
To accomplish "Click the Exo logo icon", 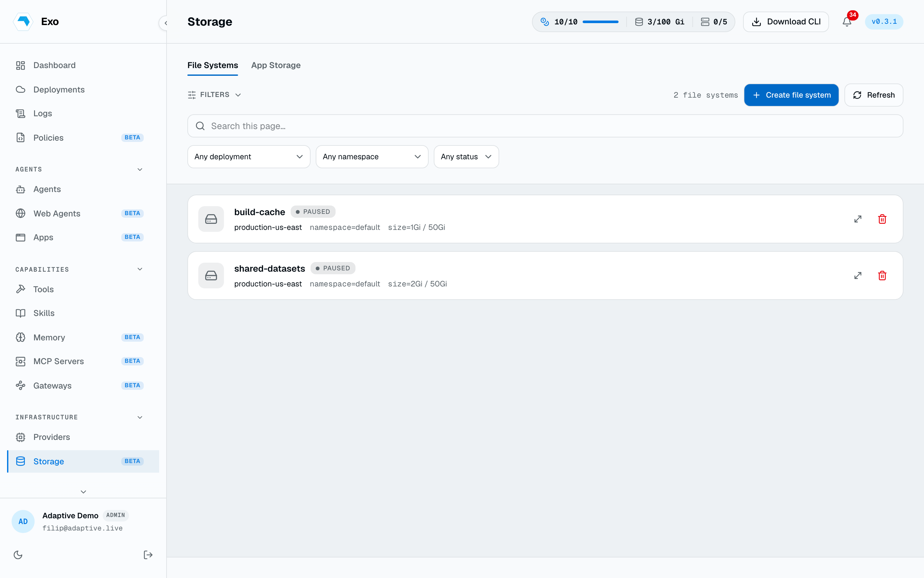I will tap(23, 22).
